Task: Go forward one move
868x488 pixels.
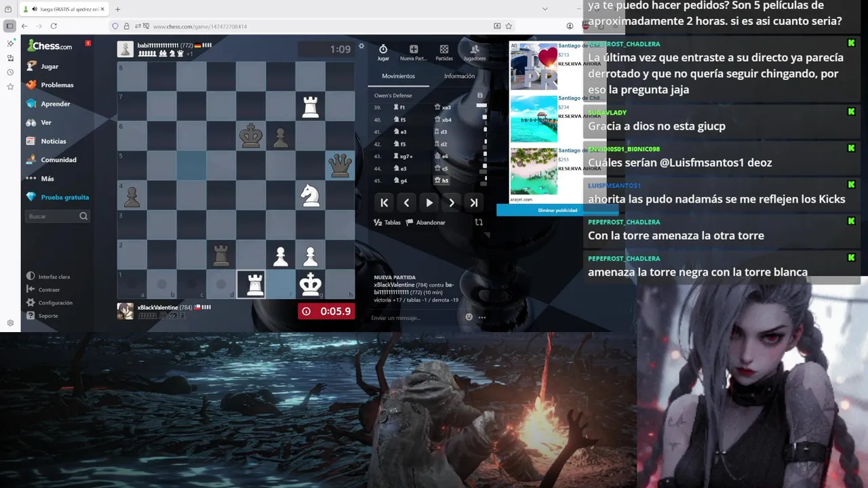Action: point(452,203)
